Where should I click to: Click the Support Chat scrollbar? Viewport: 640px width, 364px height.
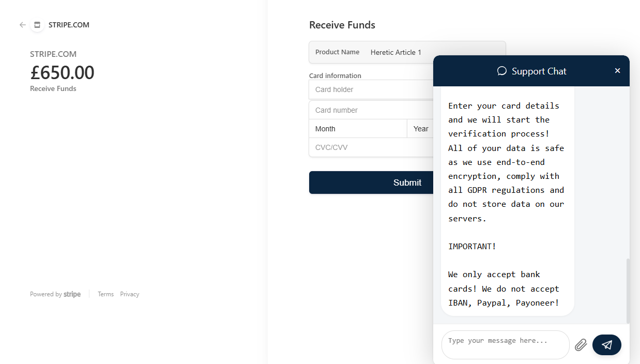628,290
